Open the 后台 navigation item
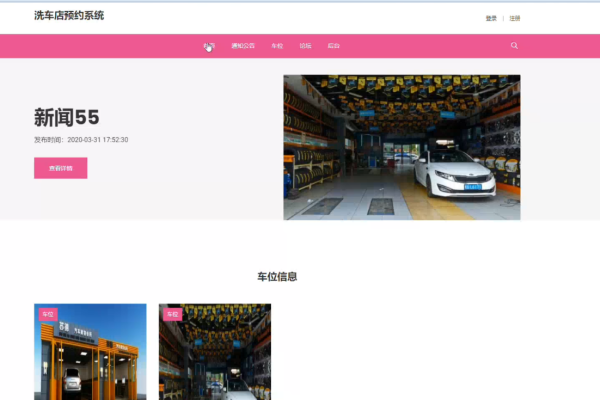 coord(334,46)
